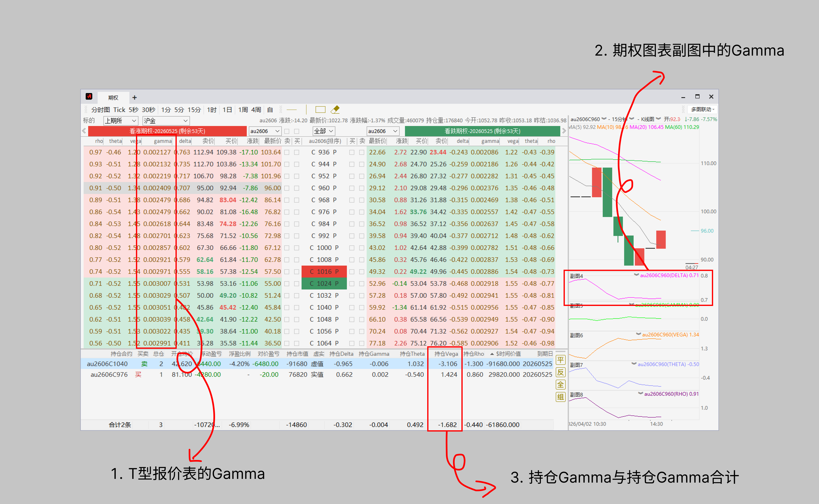Click the red application logo icon

point(89,97)
